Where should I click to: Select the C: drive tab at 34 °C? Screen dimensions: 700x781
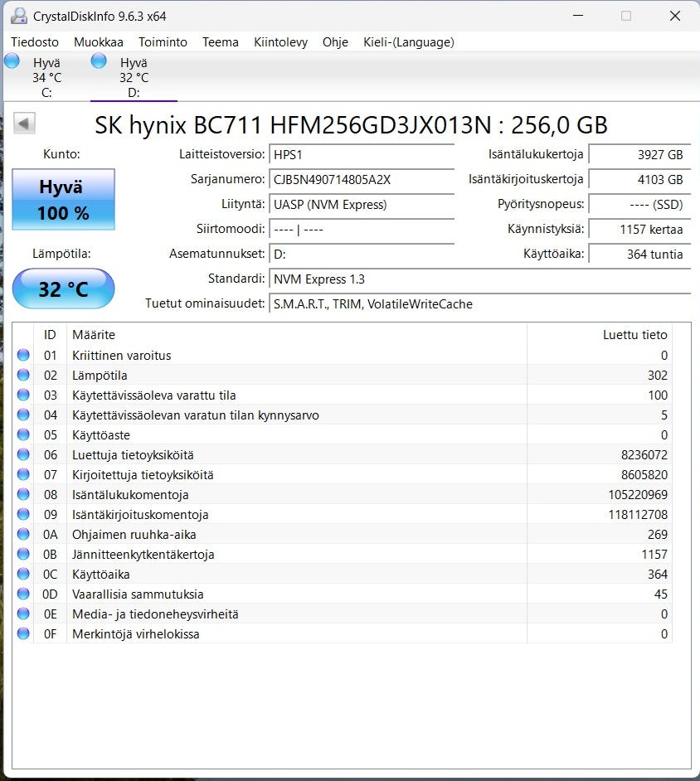[46, 78]
